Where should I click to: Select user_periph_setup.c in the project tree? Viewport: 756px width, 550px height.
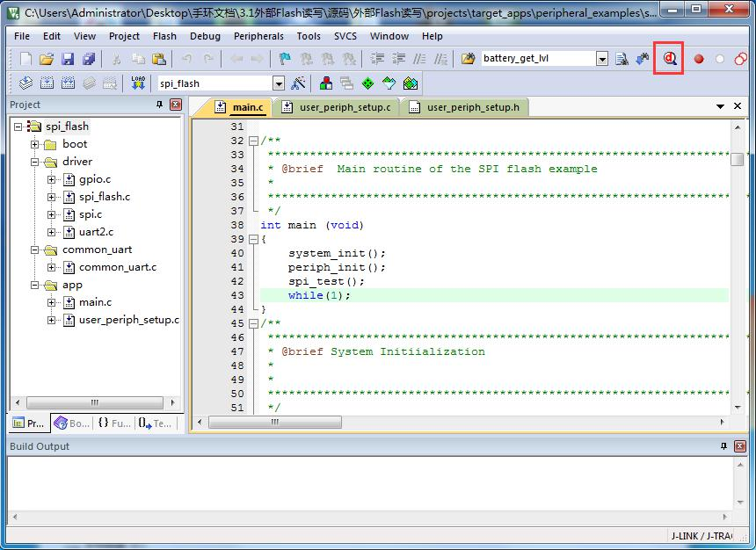pyautogui.click(x=128, y=320)
